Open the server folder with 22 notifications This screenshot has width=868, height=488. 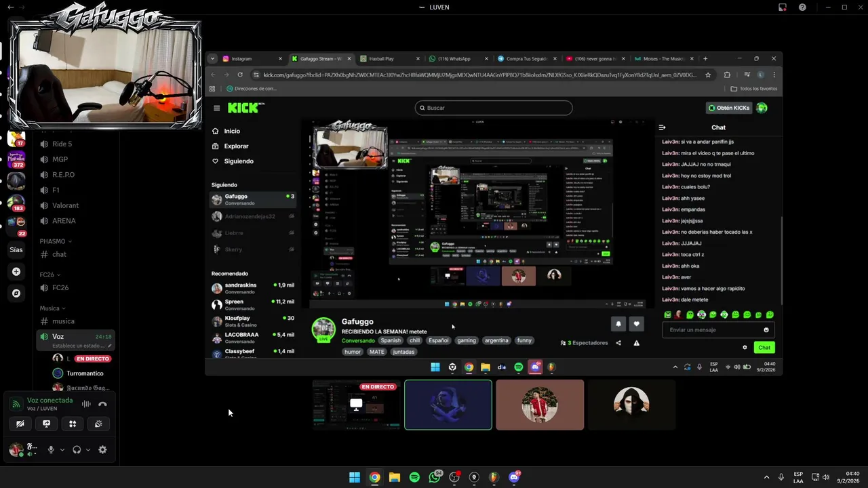pos(16,225)
